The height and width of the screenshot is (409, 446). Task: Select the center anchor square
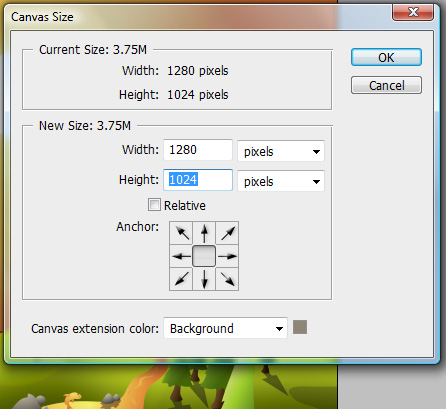[204, 256]
